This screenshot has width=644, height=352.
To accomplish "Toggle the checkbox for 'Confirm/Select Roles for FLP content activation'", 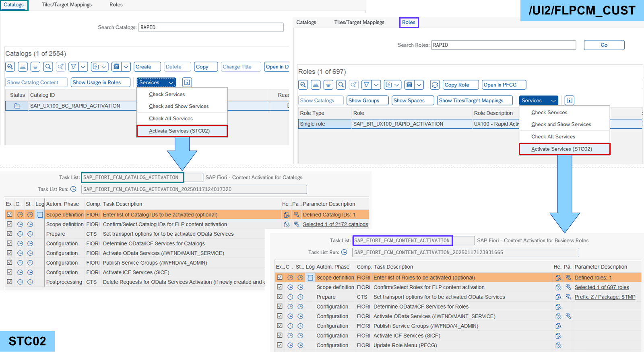I will (x=280, y=287).
